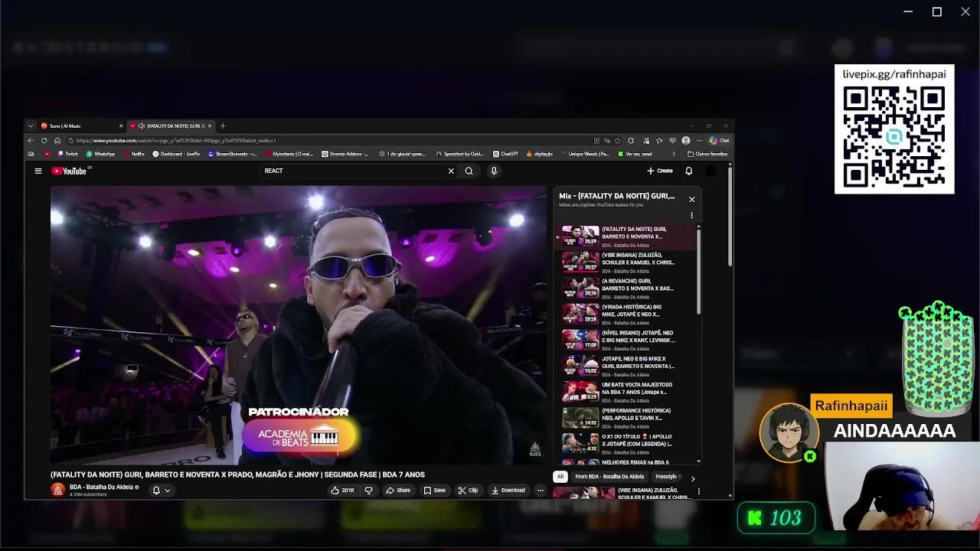Show more filter chips with right arrow
The width and height of the screenshot is (980, 551).
693,478
